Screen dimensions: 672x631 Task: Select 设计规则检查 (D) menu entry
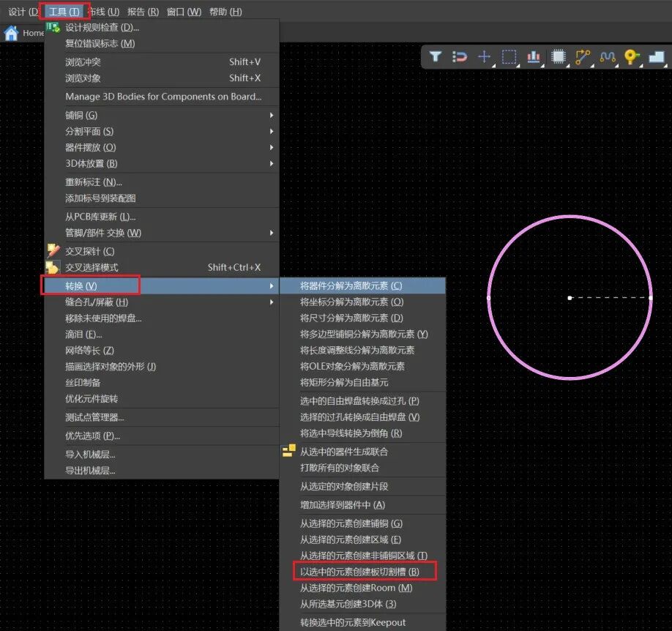click(x=102, y=27)
